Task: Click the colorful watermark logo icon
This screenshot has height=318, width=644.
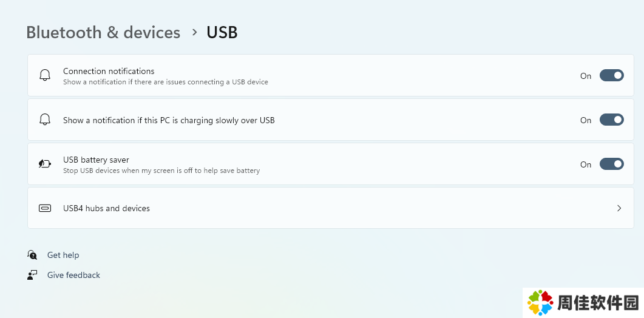Action: pos(540,303)
